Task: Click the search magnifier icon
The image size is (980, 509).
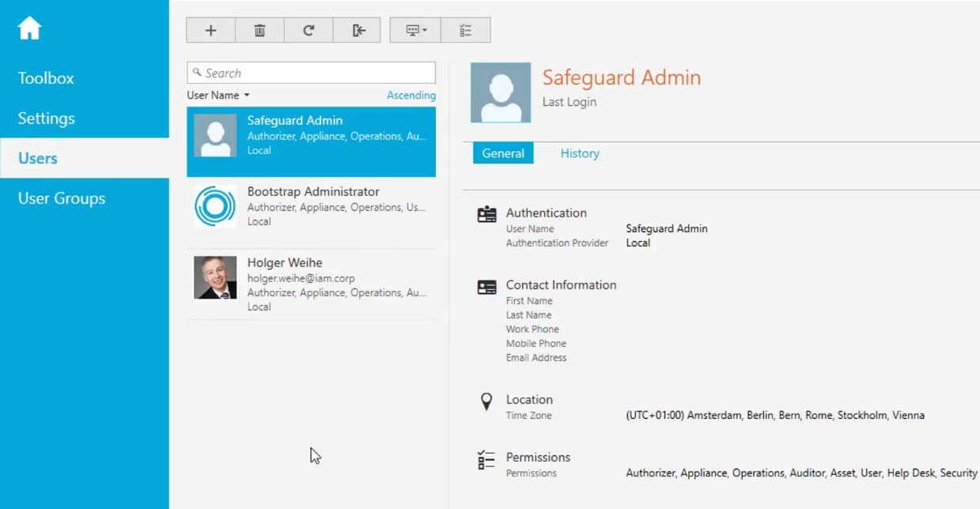Action: coord(197,73)
